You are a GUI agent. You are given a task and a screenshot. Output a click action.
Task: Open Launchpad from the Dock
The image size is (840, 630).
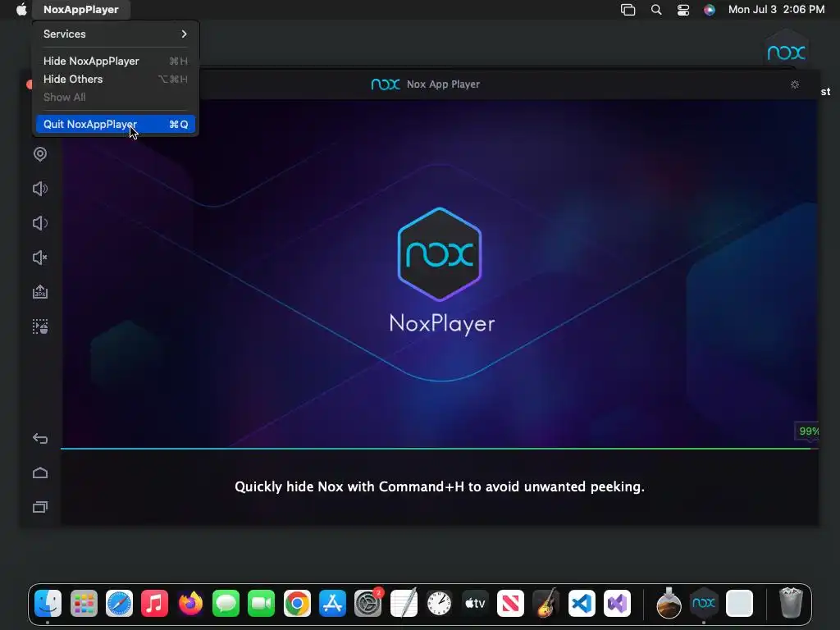[84, 603]
